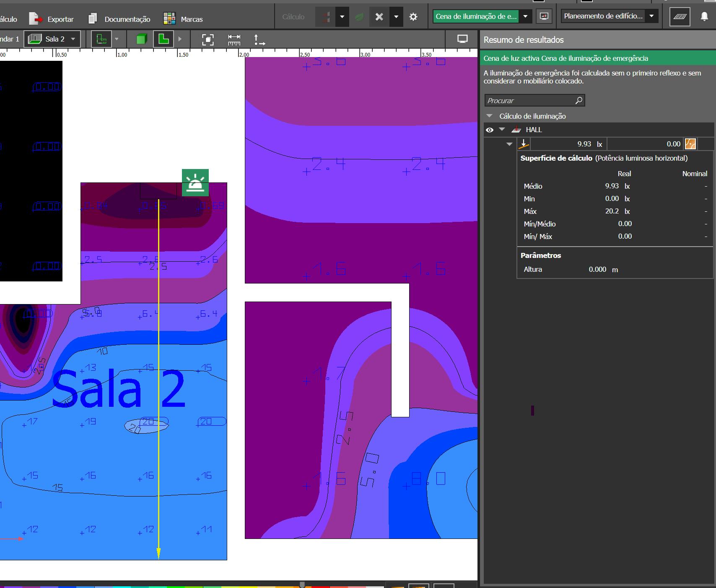Click the X cancel calculation icon

pyautogui.click(x=379, y=17)
